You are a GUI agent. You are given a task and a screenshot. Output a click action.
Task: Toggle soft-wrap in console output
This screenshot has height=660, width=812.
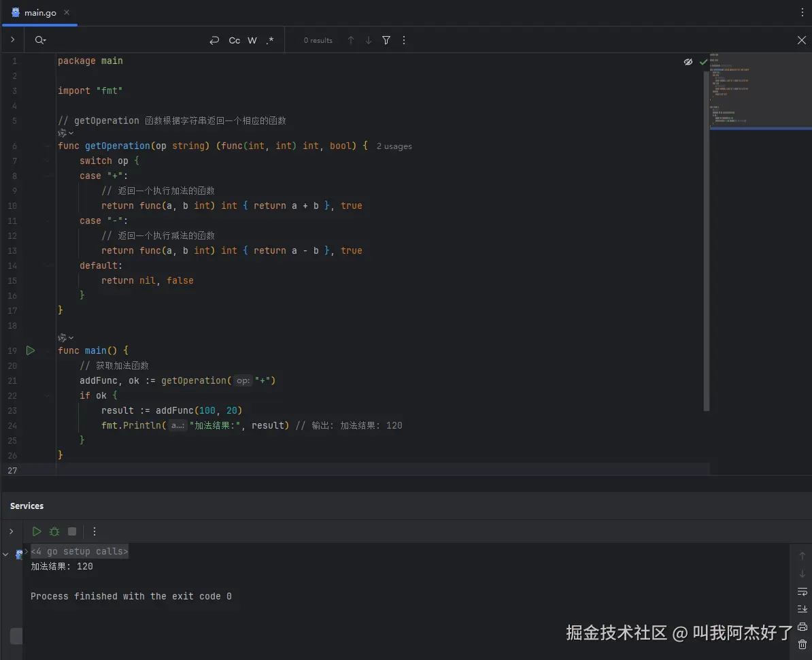coord(802,591)
